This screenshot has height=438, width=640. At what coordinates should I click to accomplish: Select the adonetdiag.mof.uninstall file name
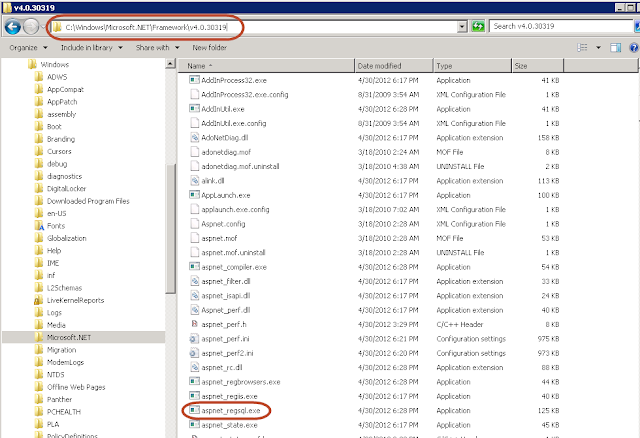click(x=240, y=166)
